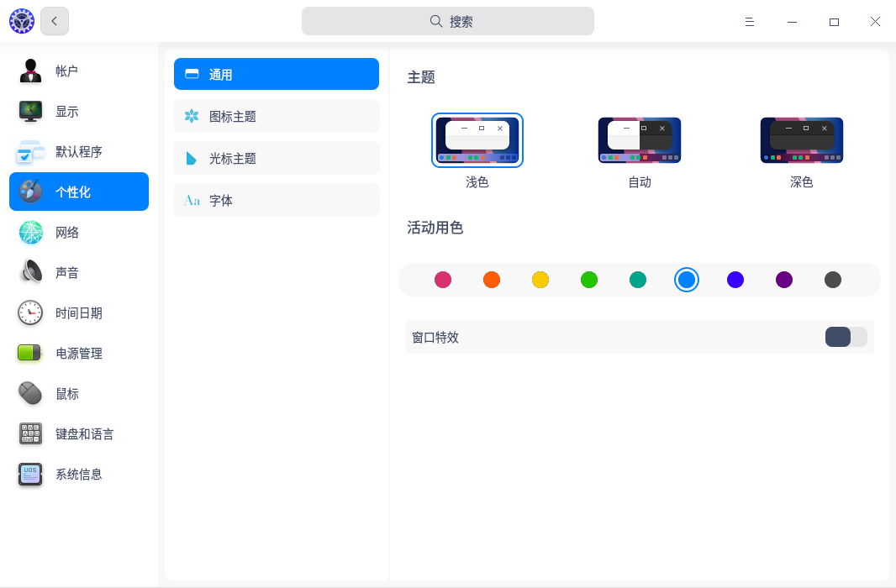Select the 自动 auto theme option
The height and width of the screenshot is (588, 896).
[640, 140]
